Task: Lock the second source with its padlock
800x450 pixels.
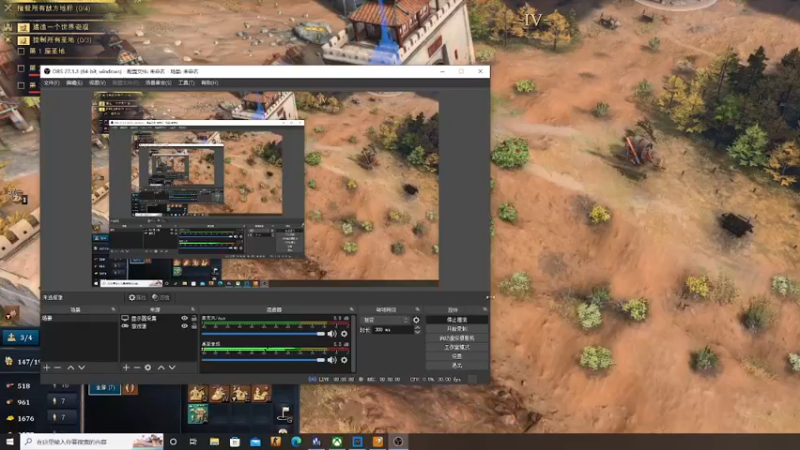Action: click(194, 326)
